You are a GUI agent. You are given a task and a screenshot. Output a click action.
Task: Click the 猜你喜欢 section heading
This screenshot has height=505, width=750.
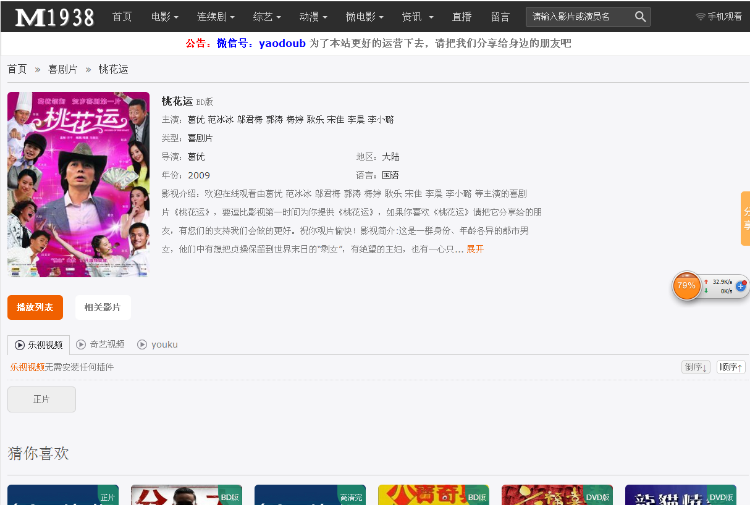coord(38,453)
